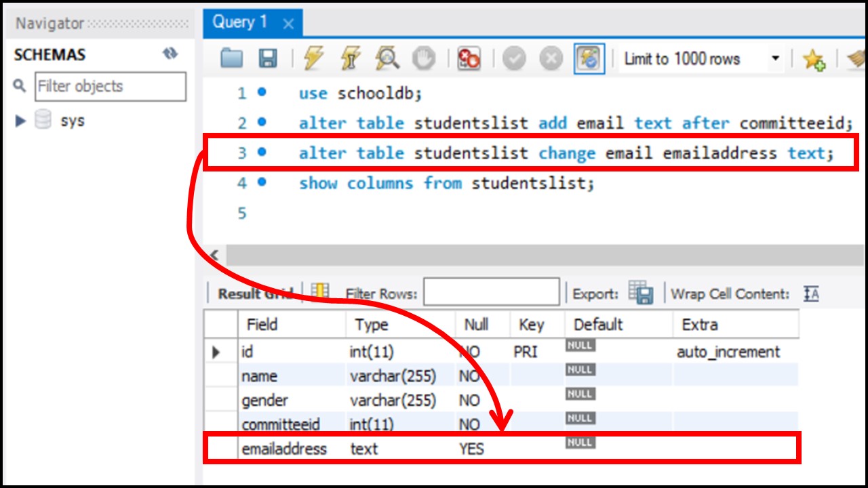Sort by the Null column header
The image size is (868, 488).
click(482, 325)
